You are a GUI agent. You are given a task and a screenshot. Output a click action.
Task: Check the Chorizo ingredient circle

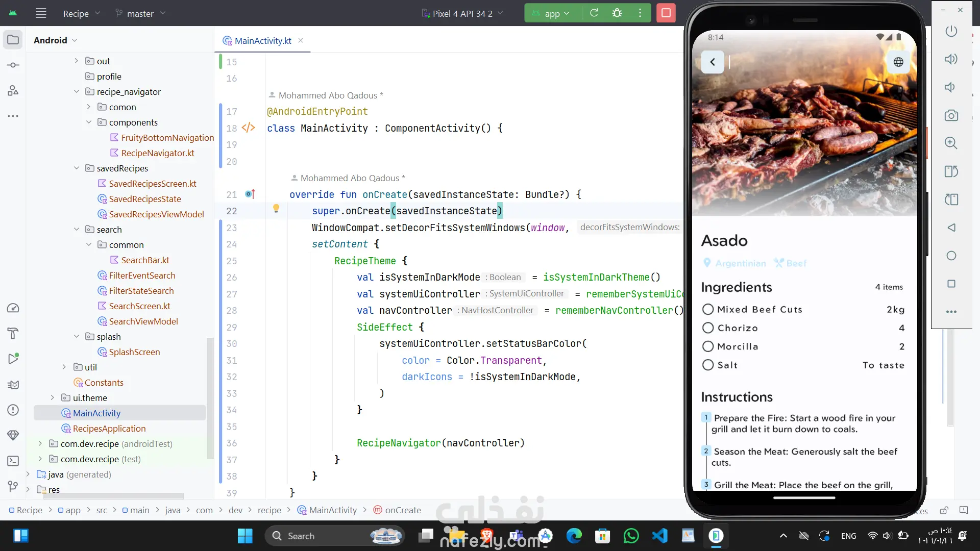[708, 328]
